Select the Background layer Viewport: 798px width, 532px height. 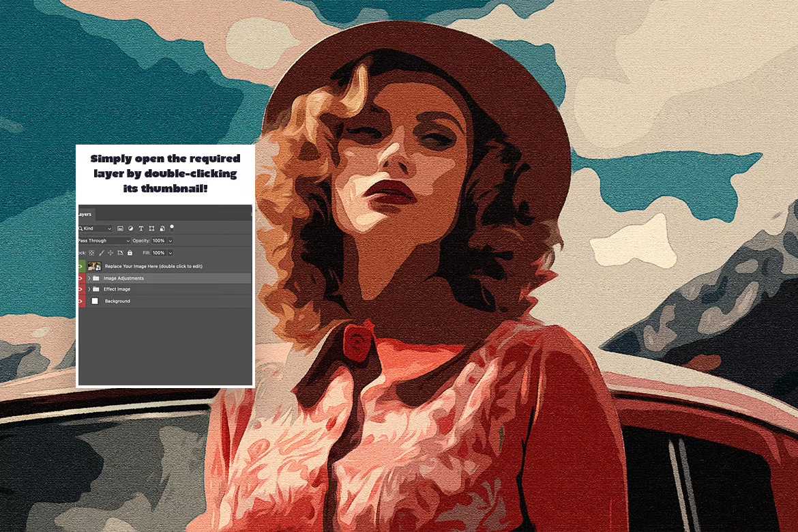point(123,301)
